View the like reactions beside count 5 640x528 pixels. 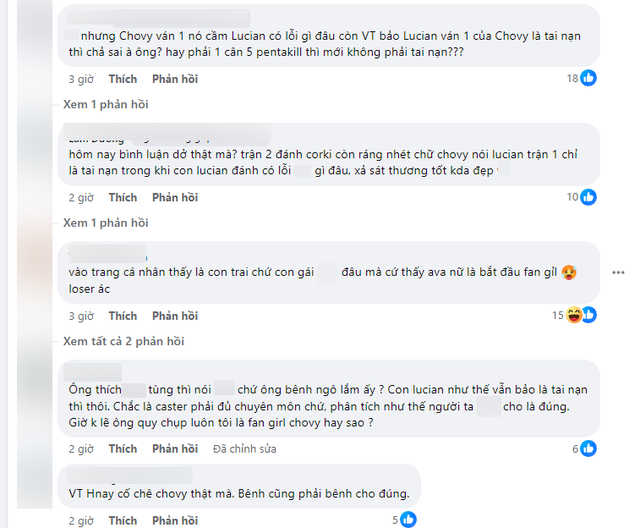click(408, 520)
